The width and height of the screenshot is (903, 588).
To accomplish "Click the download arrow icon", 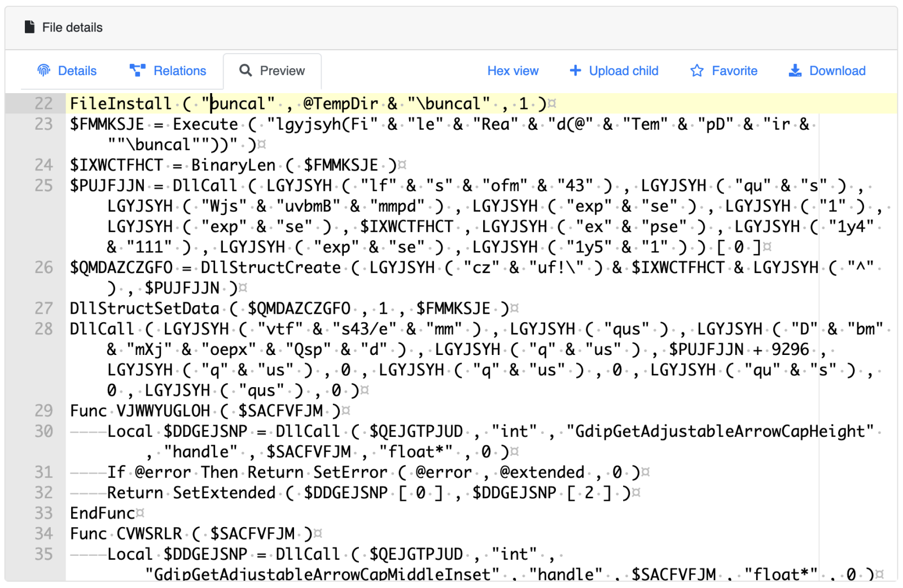I will tap(795, 71).
